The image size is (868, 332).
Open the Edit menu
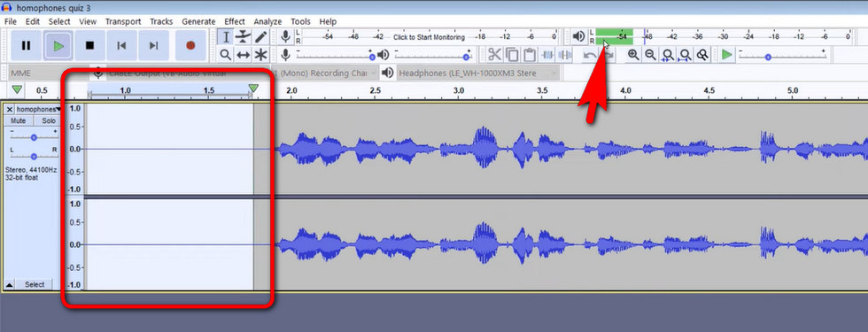[x=33, y=21]
